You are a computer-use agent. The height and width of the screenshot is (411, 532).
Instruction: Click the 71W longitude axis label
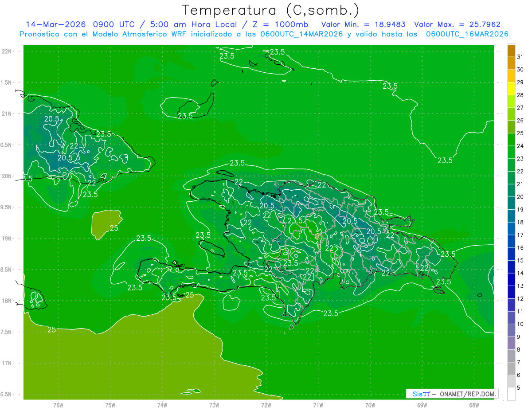tap(318, 405)
